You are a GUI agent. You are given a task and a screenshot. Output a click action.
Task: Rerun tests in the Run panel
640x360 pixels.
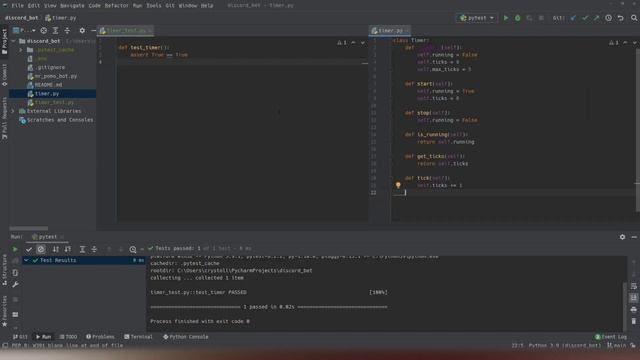click(15, 249)
